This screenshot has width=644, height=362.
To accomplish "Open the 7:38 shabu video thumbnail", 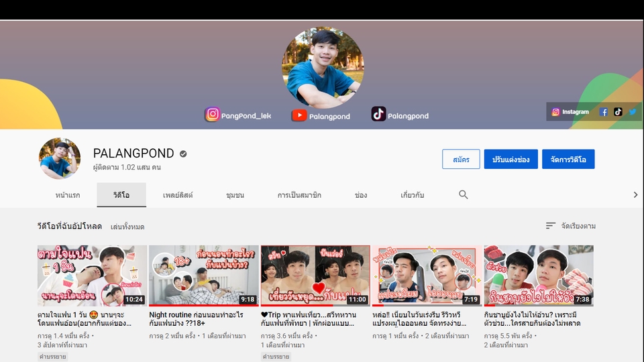I will pyautogui.click(x=539, y=276).
